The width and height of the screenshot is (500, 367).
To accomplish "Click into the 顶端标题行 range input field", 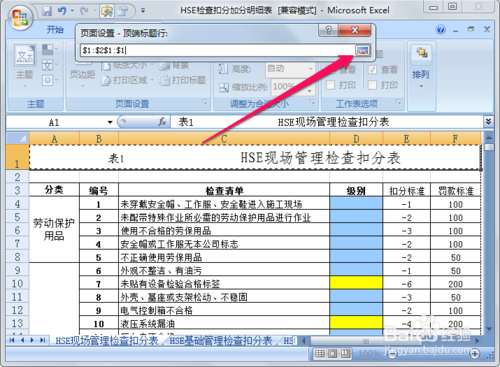I will point(218,51).
